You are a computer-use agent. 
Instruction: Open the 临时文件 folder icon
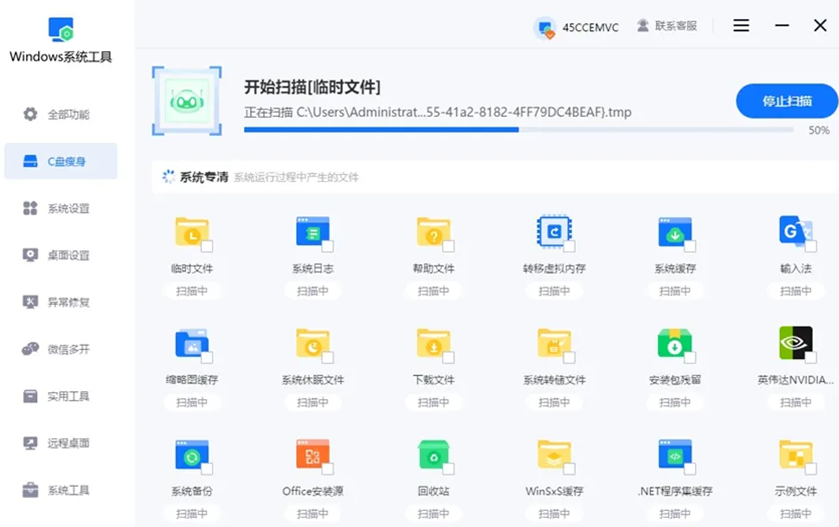click(x=191, y=232)
